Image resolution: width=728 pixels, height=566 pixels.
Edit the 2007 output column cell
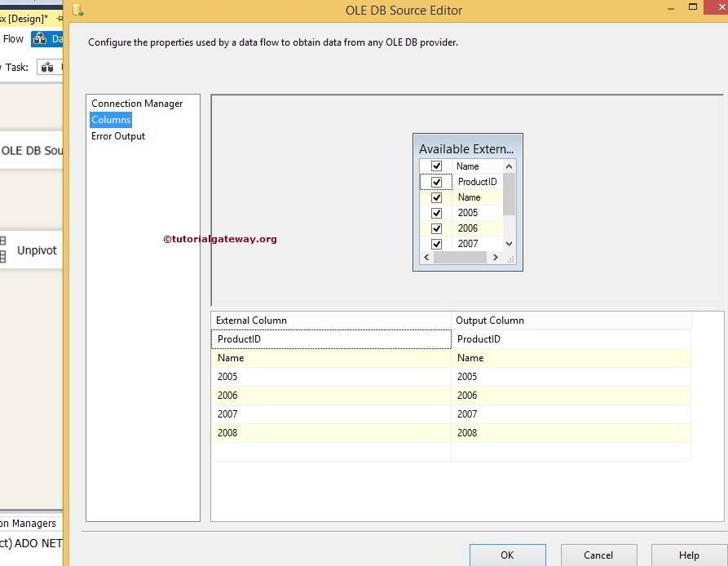[571, 414]
